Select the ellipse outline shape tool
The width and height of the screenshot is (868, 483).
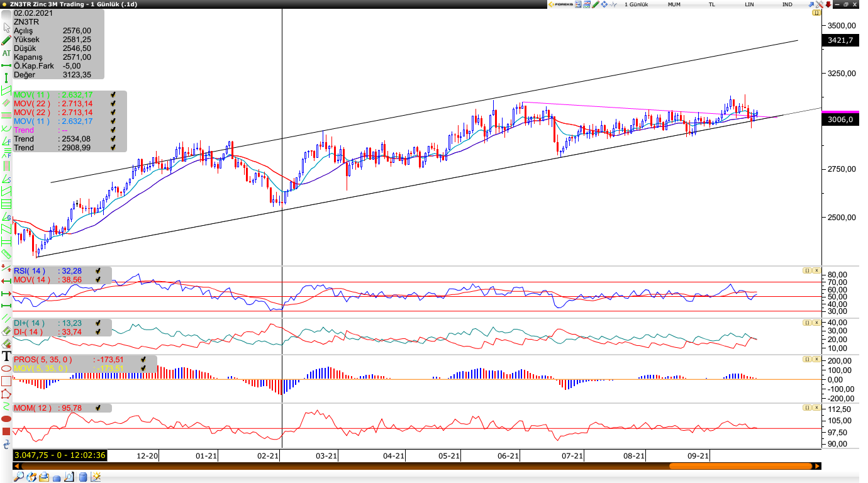(x=6, y=369)
